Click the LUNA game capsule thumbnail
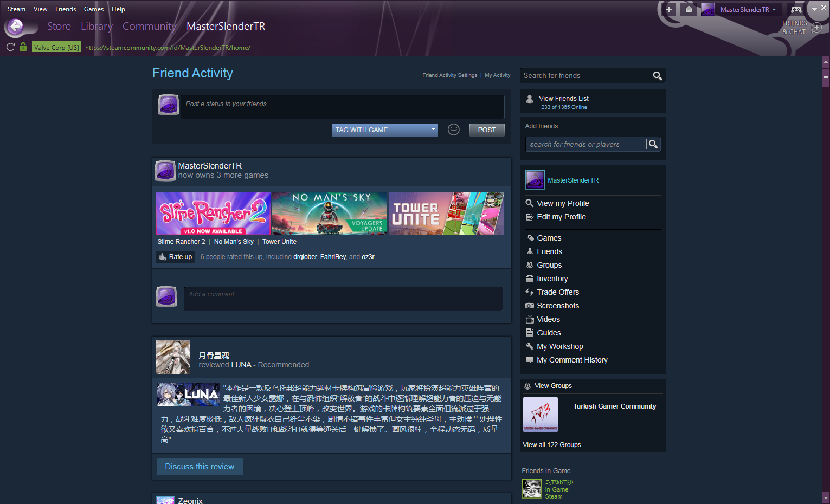 188,395
